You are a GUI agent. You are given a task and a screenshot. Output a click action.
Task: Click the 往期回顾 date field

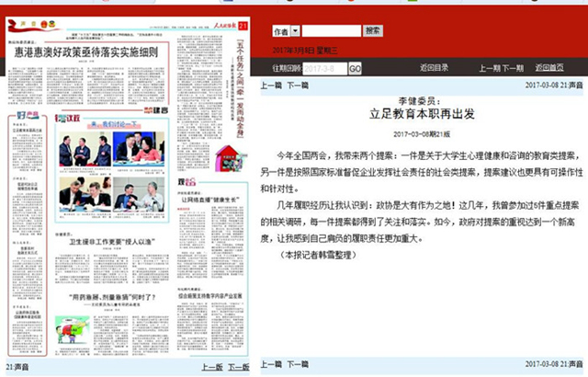point(323,69)
